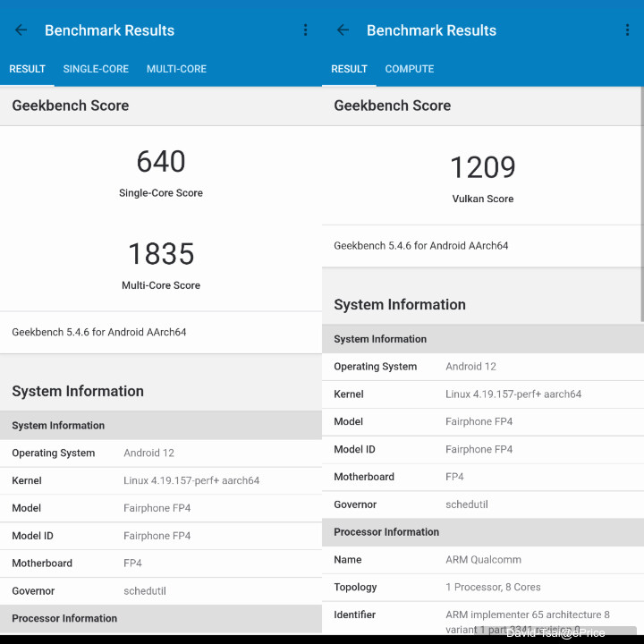Tap Kernel row in Vulkan results panel
This screenshot has width=644, height=644.
point(483,394)
